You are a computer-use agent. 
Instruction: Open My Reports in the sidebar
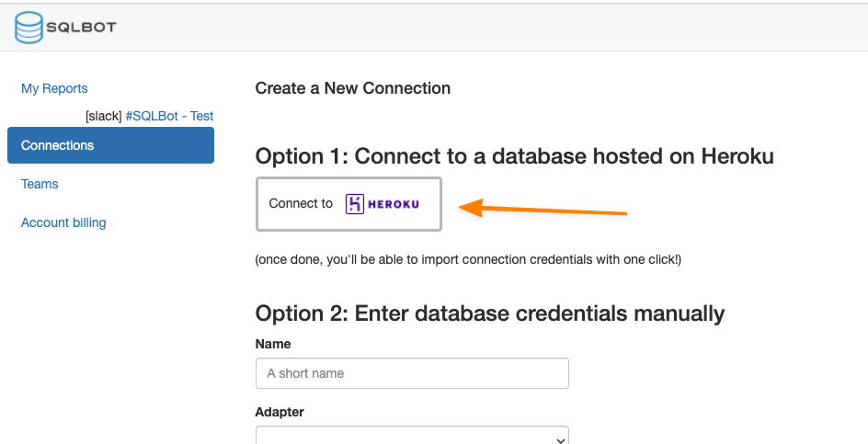54,88
